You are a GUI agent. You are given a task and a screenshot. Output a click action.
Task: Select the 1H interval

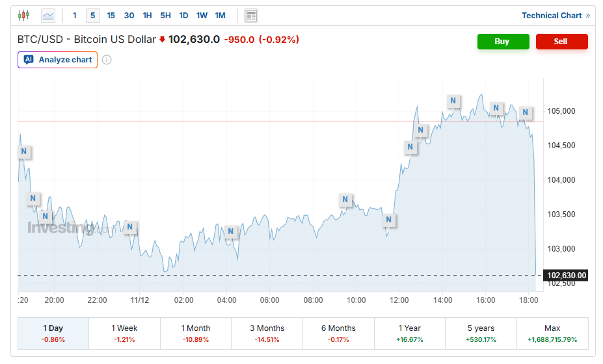pos(147,15)
